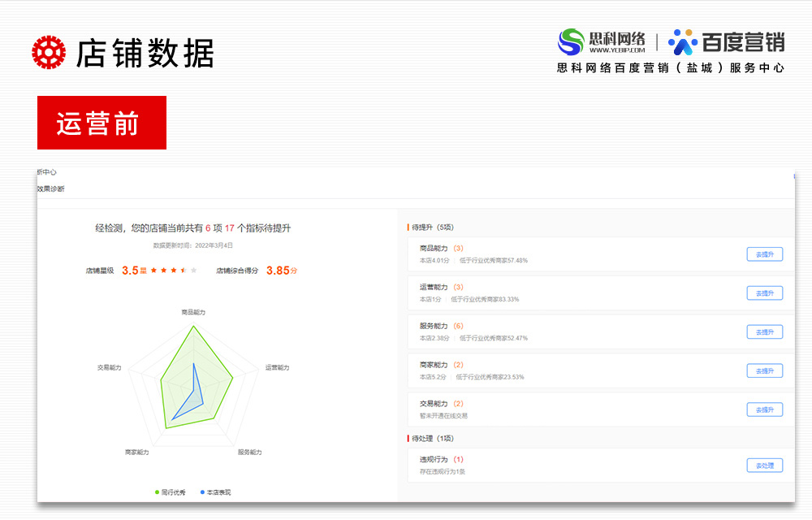Image resolution: width=812 pixels, height=520 pixels.
Task: Expand the 商品能力（3）detail row
Action: (x=443, y=247)
